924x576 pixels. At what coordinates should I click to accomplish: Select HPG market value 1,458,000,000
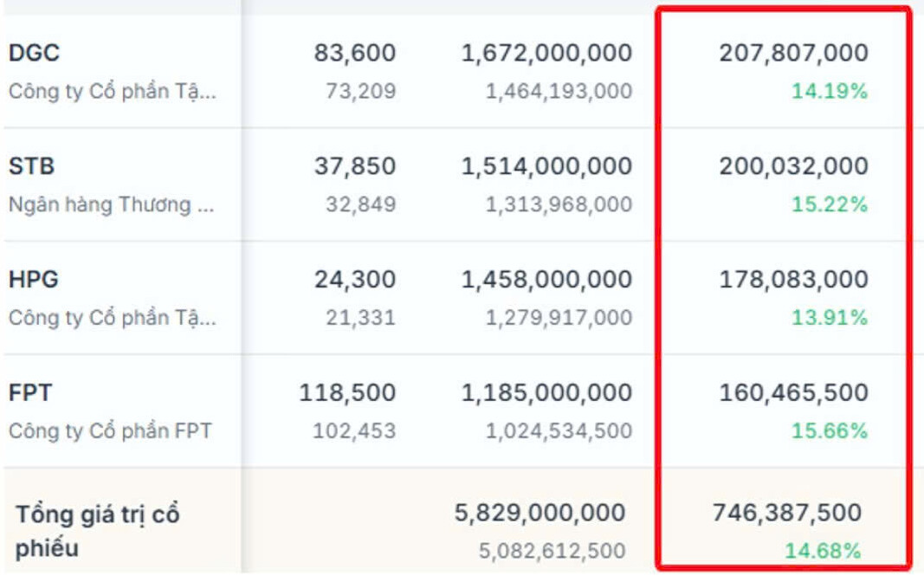(546, 280)
